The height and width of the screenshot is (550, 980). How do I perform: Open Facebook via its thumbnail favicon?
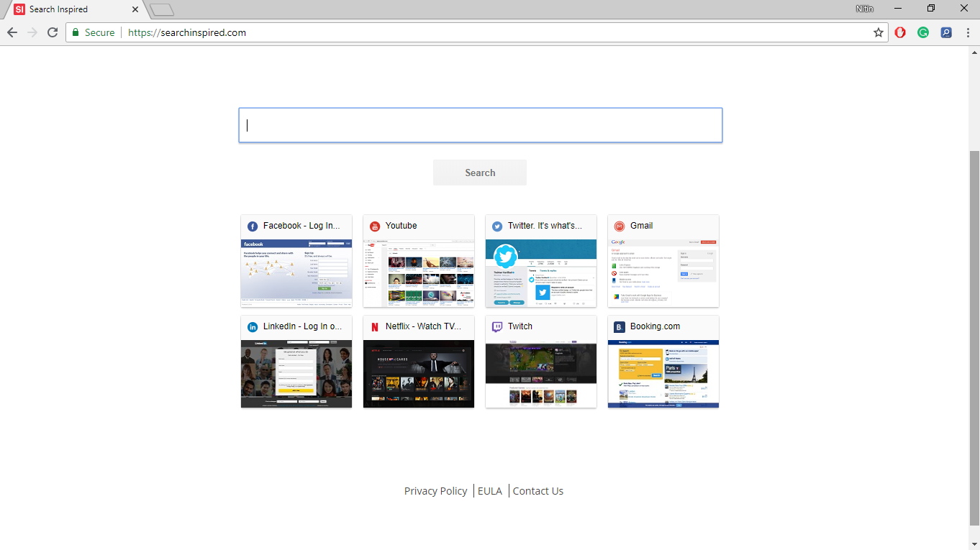[253, 225]
